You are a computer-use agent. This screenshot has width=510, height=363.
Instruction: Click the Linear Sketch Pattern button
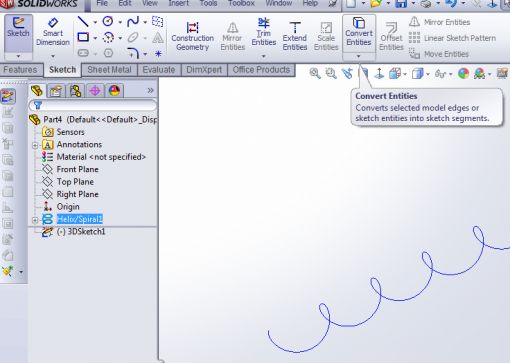tap(452, 38)
